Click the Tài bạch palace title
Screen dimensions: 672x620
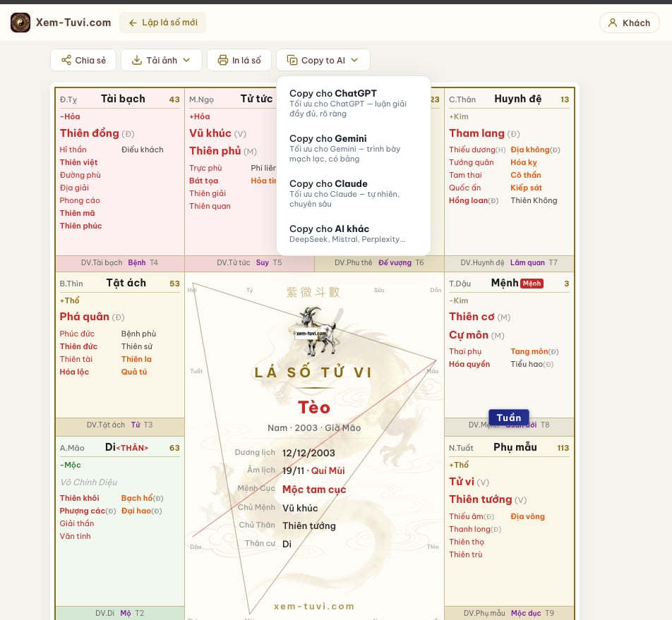123,99
